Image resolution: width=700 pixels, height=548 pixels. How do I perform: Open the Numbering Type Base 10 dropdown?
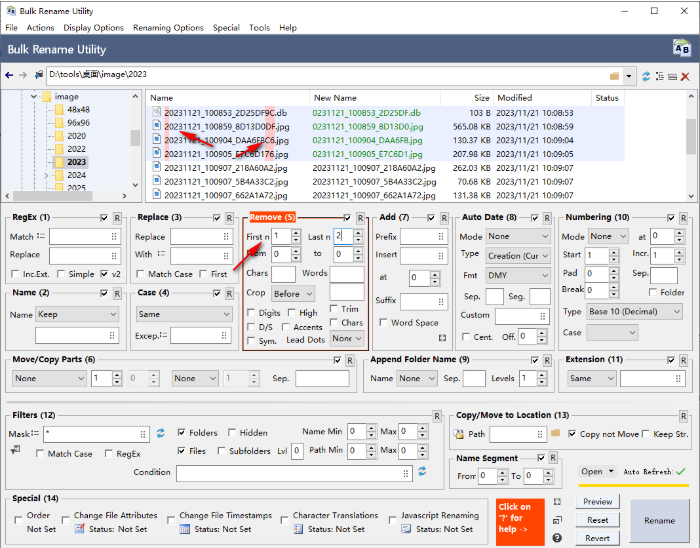pyautogui.click(x=634, y=311)
